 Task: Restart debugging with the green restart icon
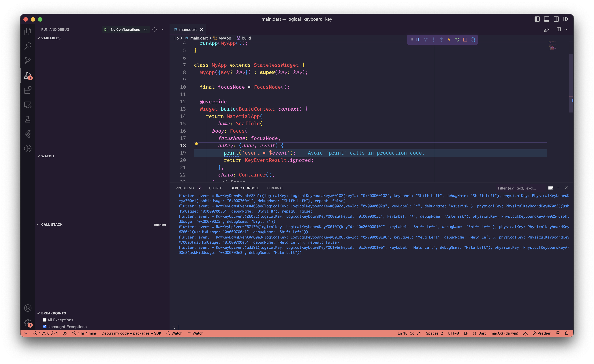tap(457, 40)
